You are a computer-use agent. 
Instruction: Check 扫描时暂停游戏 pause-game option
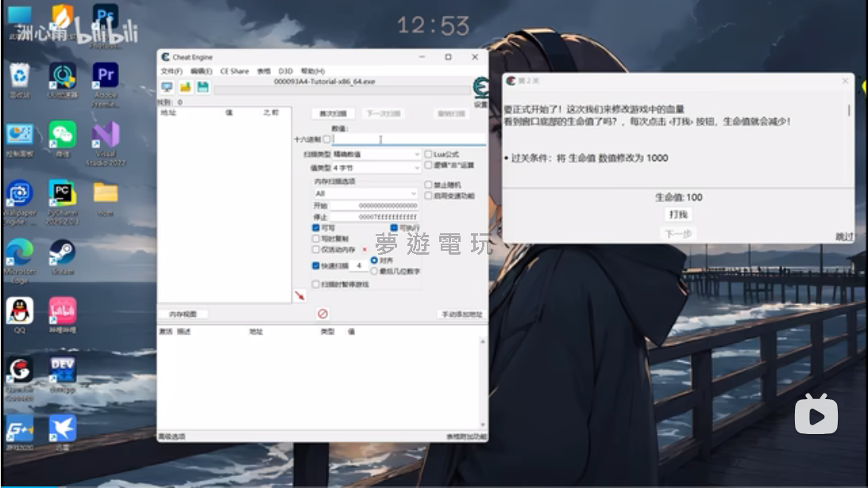[316, 283]
